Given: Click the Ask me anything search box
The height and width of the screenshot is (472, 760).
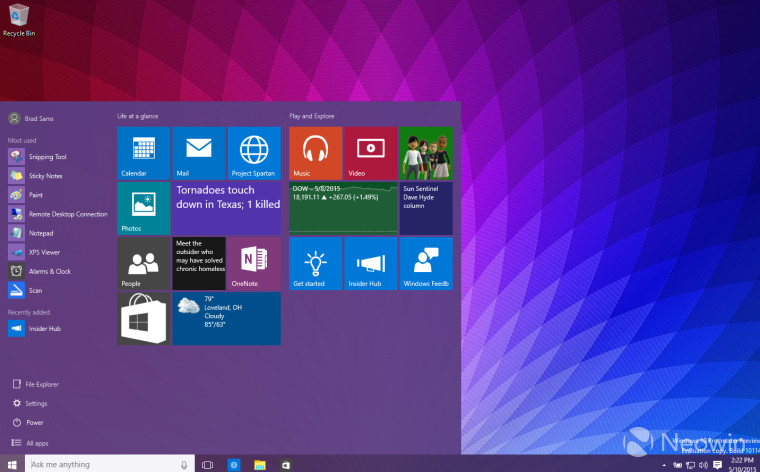Looking at the screenshot, I should click(x=100, y=465).
